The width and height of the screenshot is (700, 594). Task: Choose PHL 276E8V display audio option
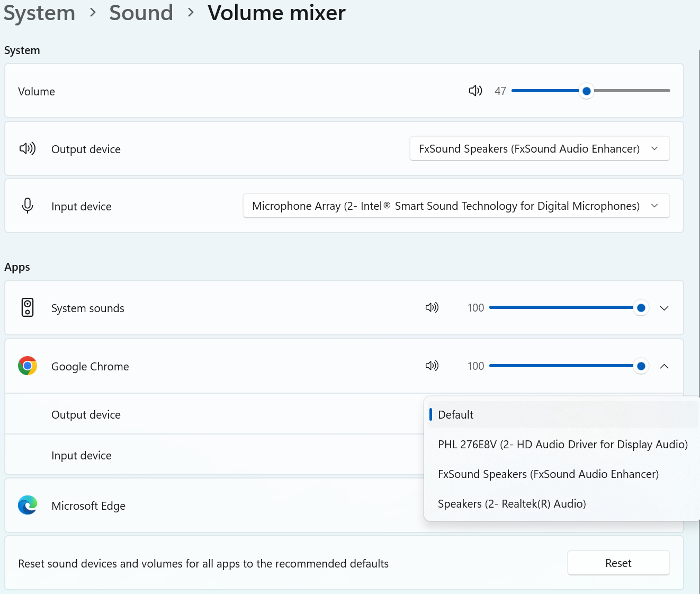click(x=562, y=444)
